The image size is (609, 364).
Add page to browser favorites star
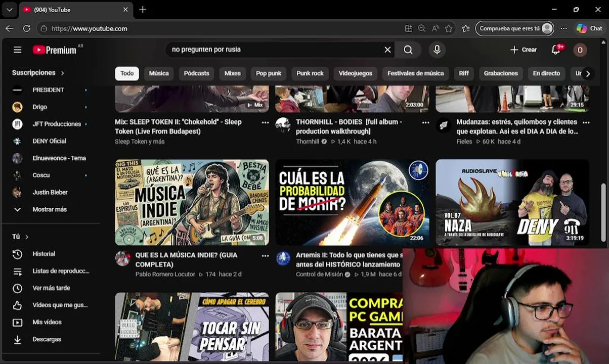[x=449, y=29]
